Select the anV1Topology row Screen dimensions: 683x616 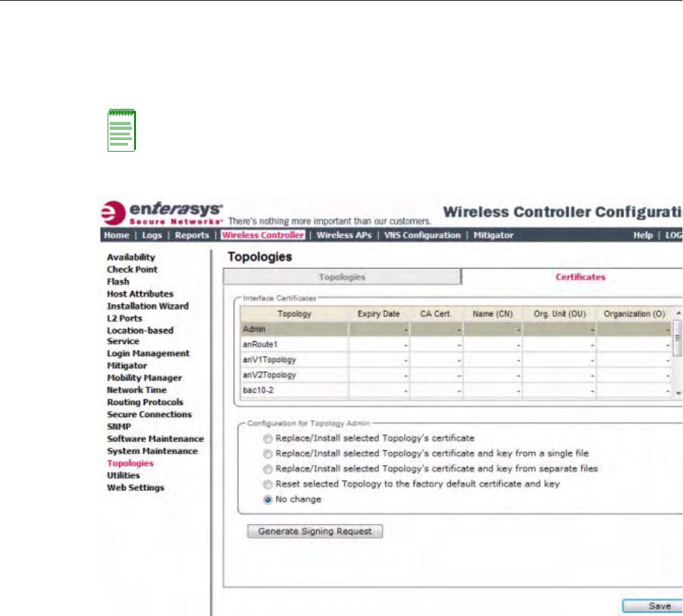456,359
